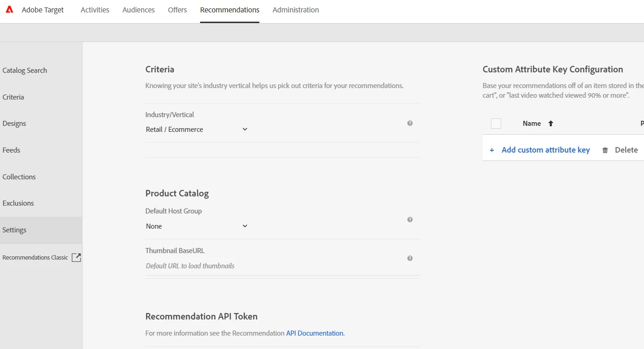644x349 pixels.
Task: Expand the Default Host Group dropdown
Action: tap(197, 226)
